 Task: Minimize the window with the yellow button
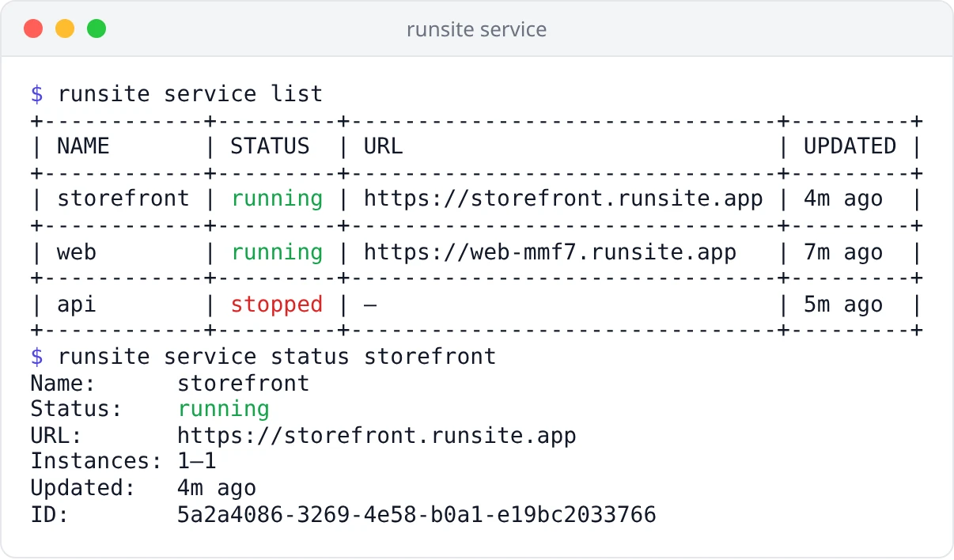tap(65, 29)
